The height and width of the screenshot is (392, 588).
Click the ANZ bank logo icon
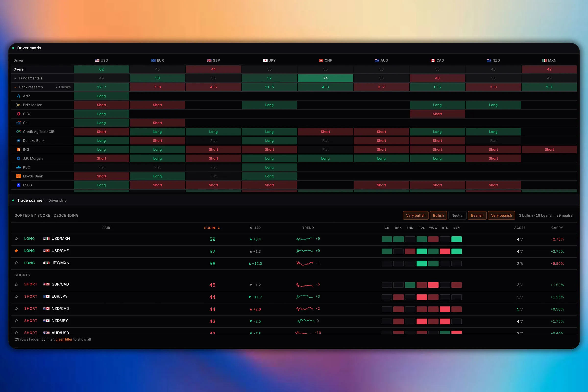click(x=19, y=96)
